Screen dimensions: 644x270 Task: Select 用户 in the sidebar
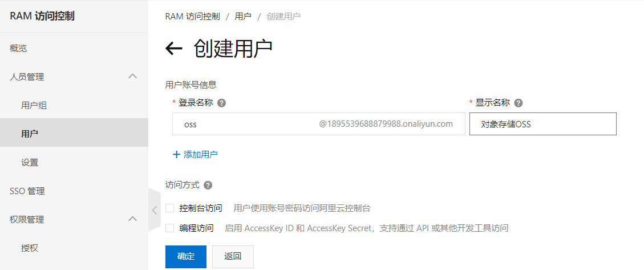pyautogui.click(x=30, y=133)
